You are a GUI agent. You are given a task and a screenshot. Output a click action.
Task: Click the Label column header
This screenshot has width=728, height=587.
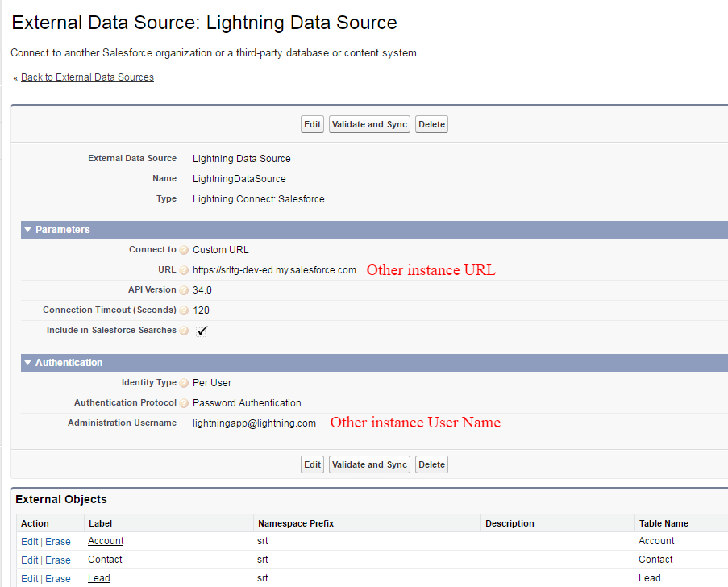[100, 523]
